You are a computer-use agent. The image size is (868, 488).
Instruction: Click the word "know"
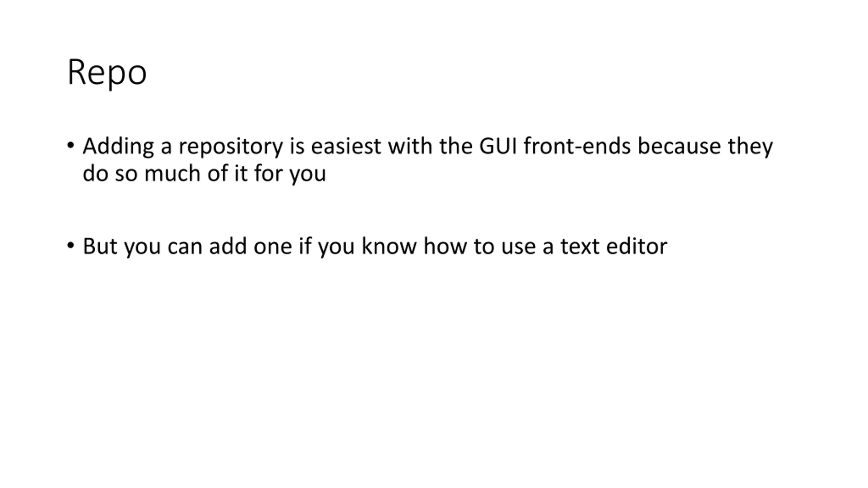click(x=389, y=246)
